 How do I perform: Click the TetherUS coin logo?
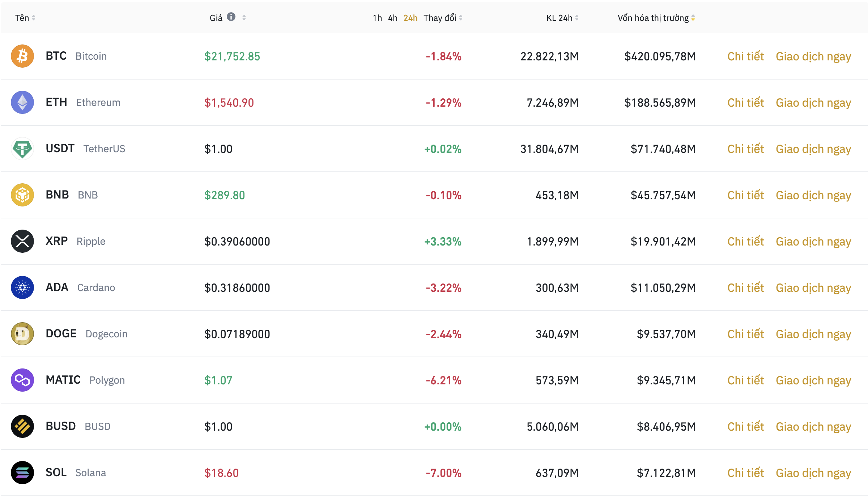(x=22, y=149)
